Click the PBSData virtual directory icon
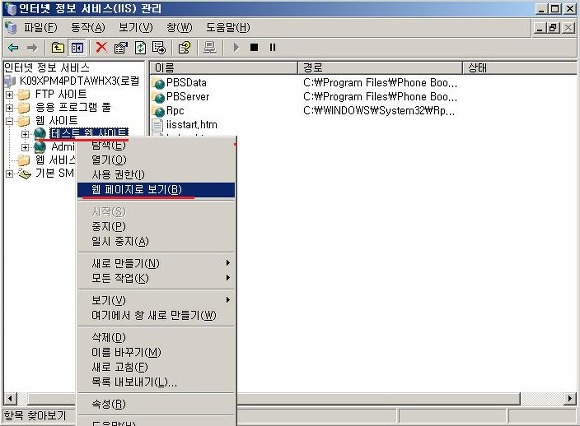 point(159,83)
